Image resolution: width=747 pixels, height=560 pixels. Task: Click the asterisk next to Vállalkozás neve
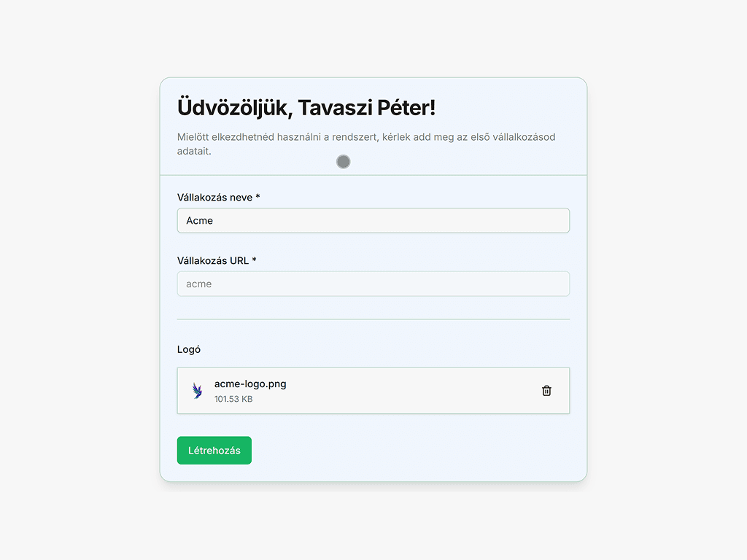point(258,198)
